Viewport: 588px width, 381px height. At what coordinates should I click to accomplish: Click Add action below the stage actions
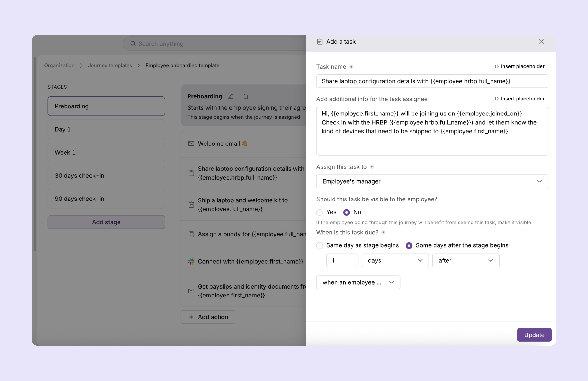208,317
